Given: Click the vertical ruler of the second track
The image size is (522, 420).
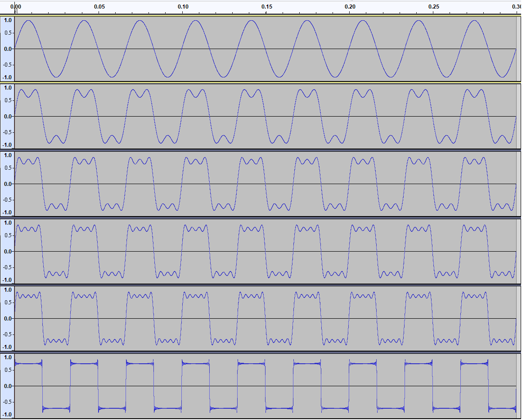Looking at the screenshot, I should tap(7, 116).
